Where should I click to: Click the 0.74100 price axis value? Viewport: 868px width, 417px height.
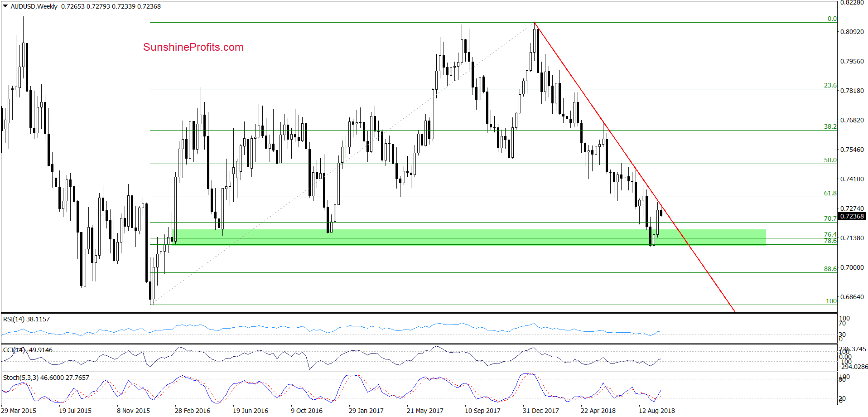(x=852, y=179)
